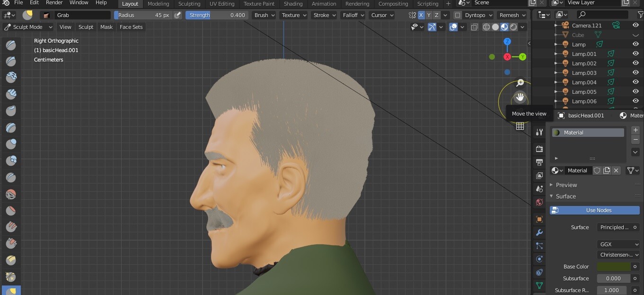Open the Sculpt Mode dropdown

point(27,27)
